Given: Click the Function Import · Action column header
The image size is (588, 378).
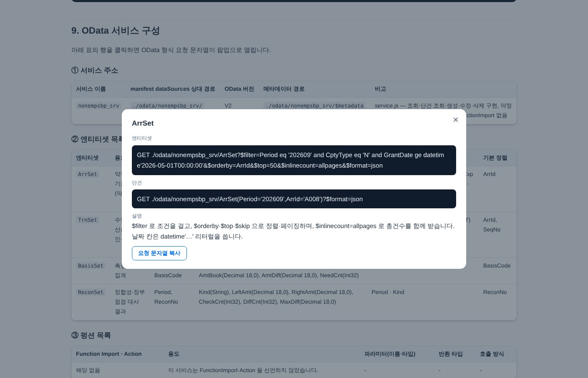Looking at the screenshot, I should point(109,354).
